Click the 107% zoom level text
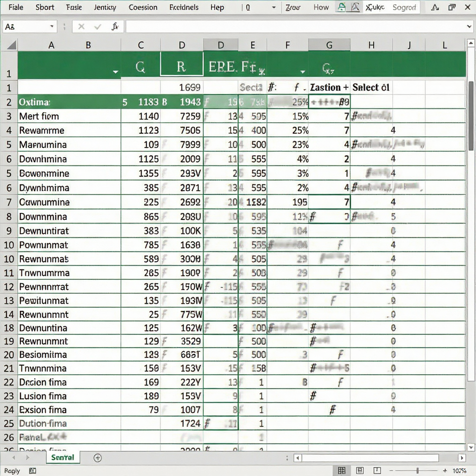This screenshot has height=476, width=476. point(459,470)
